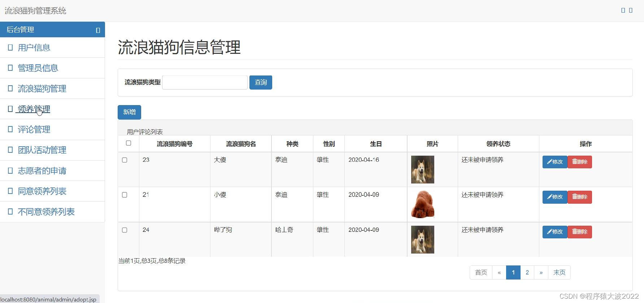Click the icon beside 志愿者的申请
The image size is (644, 303).
click(10, 170)
